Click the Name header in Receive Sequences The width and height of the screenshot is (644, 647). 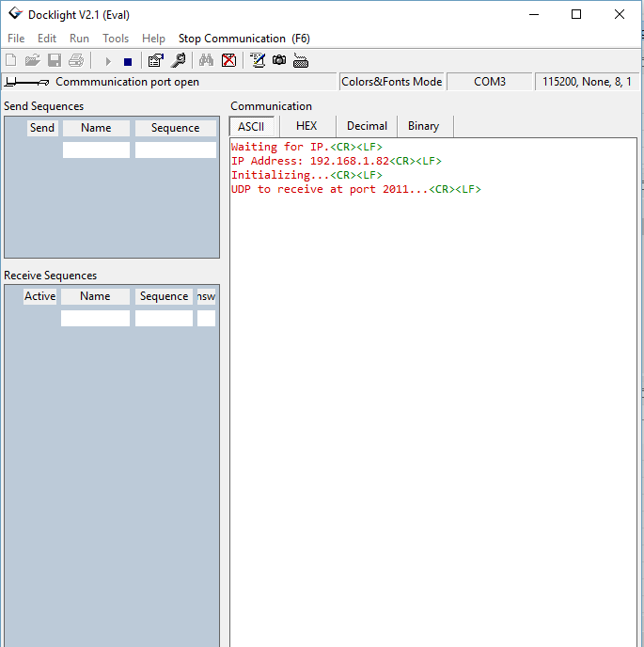tap(95, 296)
